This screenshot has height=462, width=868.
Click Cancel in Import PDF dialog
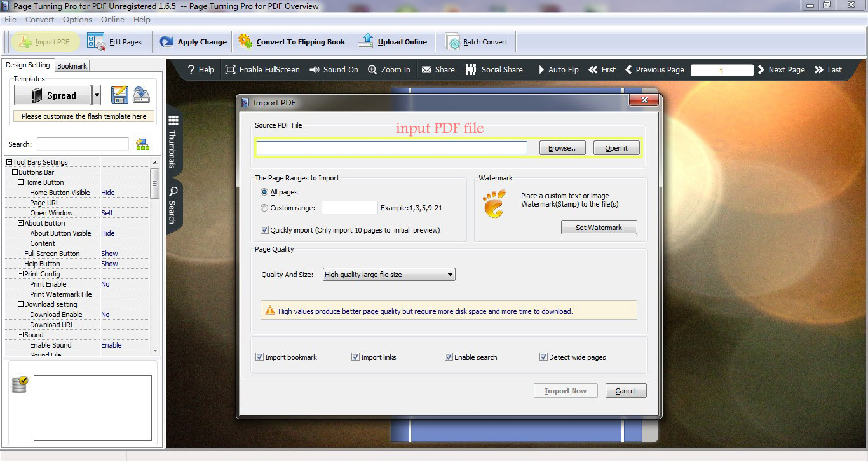tap(626, 391)
